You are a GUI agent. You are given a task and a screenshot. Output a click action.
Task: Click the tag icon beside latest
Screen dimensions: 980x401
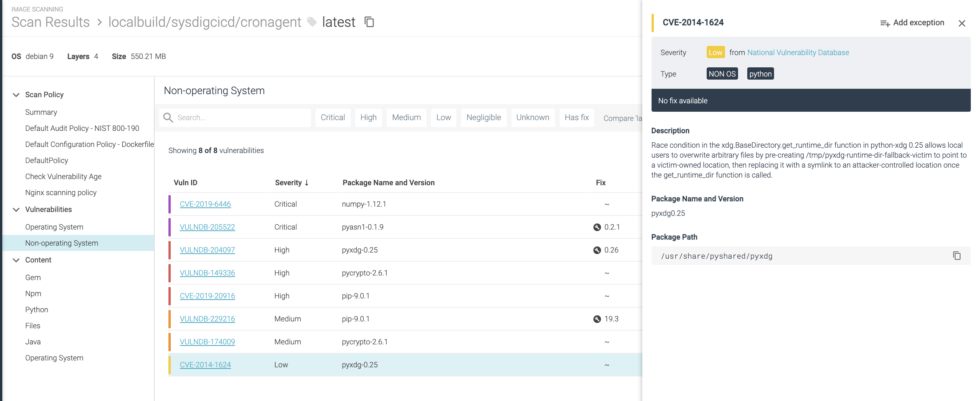(x=312, y=22)
